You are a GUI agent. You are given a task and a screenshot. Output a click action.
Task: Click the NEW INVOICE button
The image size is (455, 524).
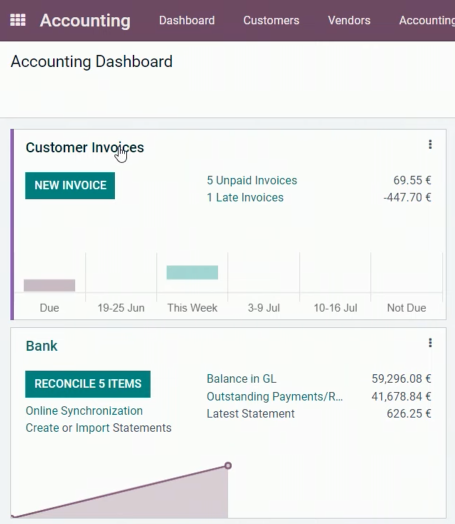coord(70,185)
